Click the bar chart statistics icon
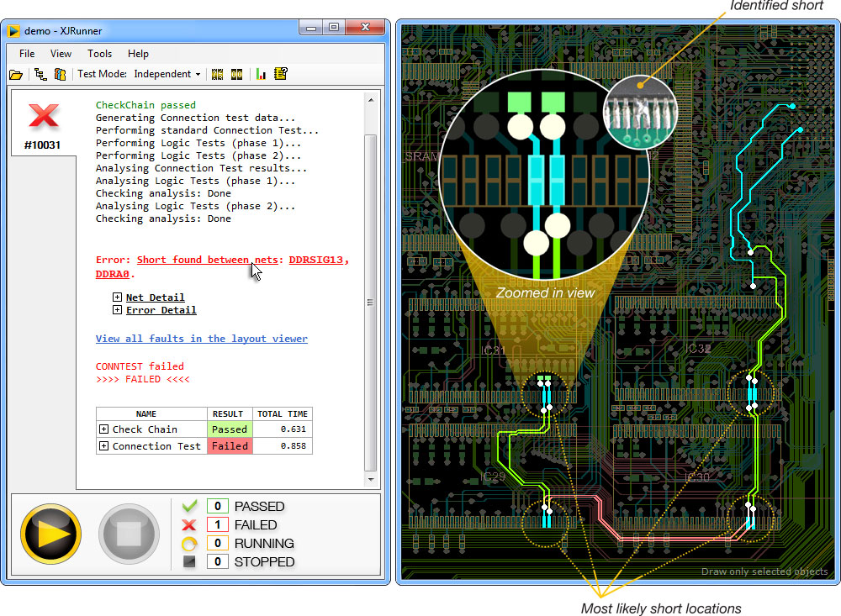This screenshot has width=841, height=616. pyautogui.click(x=262, y=74)
